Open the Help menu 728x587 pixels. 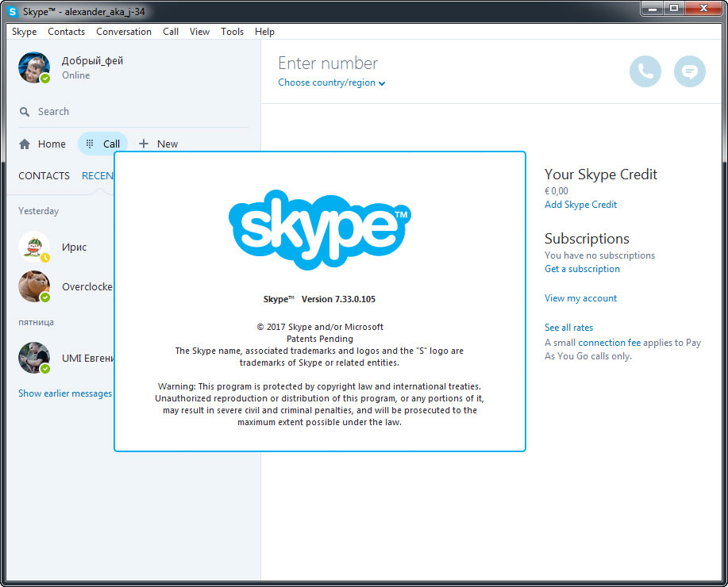pyautogui.click(x=264, y=32)
